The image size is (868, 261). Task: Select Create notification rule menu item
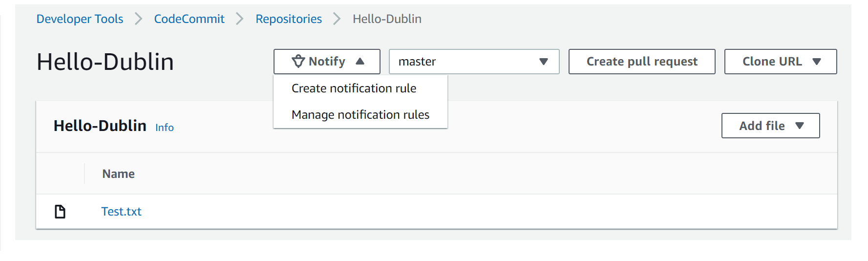pyautogui.click(x=354, y=88)
